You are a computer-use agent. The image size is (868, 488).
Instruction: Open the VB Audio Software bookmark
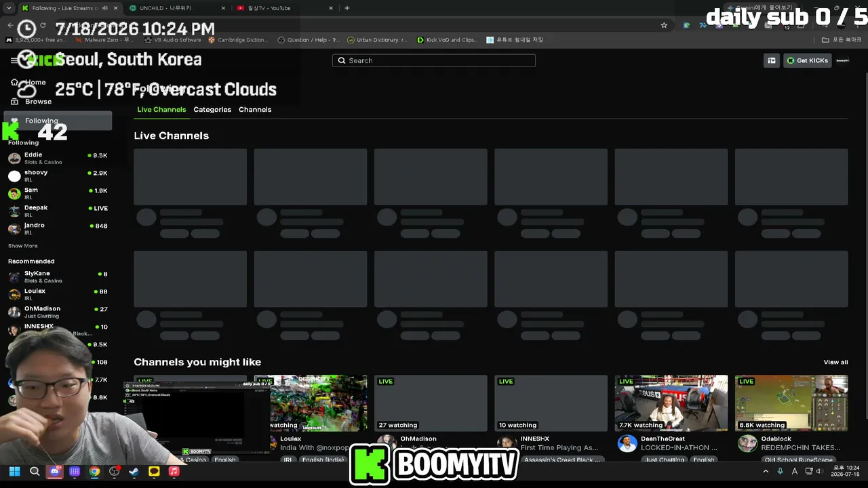(172, 40)
